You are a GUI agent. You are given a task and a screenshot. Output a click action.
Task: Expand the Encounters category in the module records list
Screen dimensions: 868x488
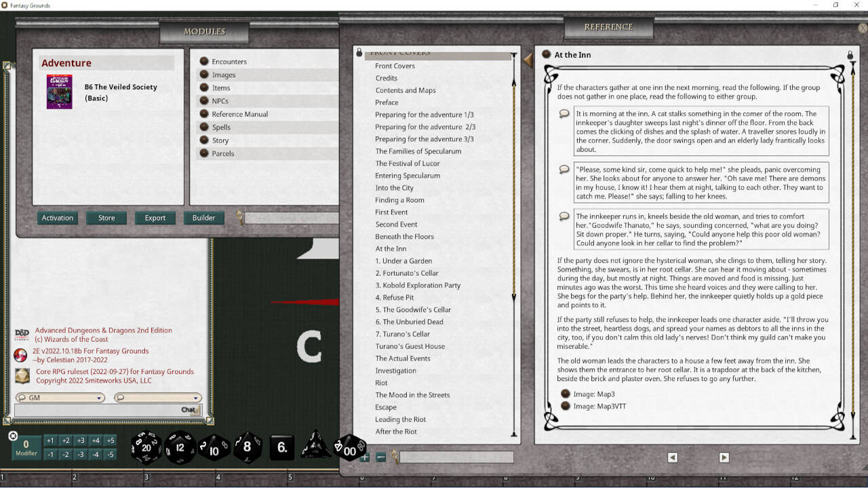(x=203, y=61)
